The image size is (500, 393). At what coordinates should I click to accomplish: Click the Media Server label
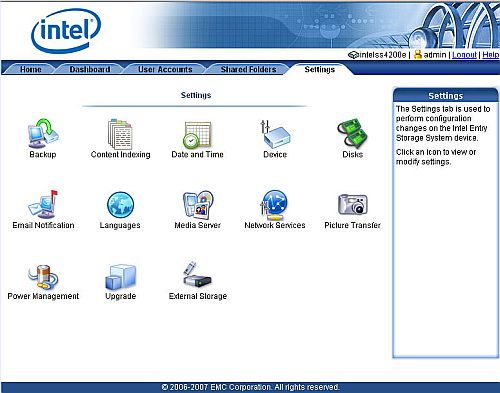(198, 225)
